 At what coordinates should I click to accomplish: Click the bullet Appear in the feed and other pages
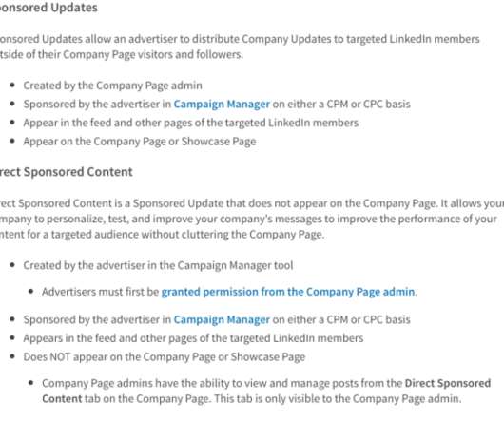click(190, 123)
